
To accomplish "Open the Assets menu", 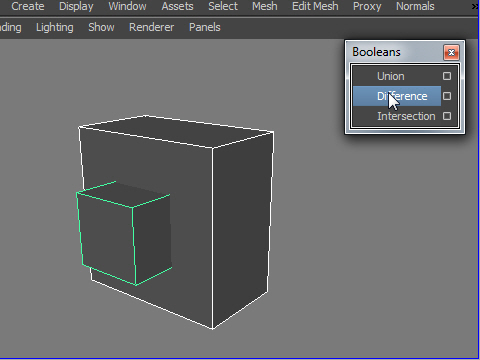I will click(x=177, y=6).
